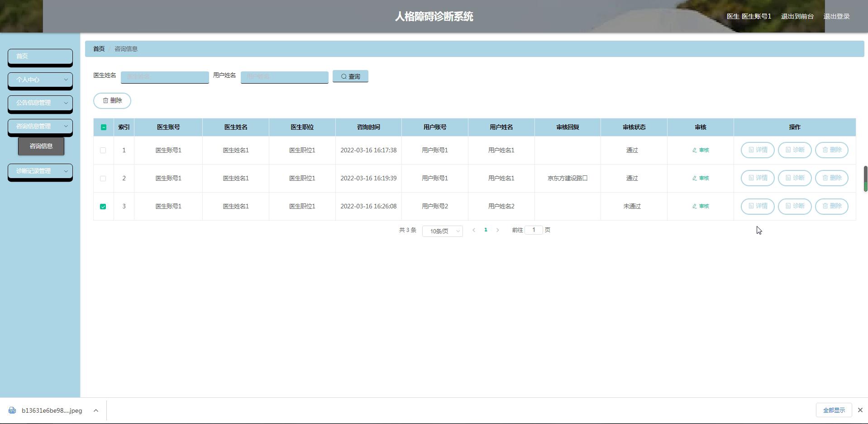Click the downloaded jpeg file icon in the download bar

tap(12, 410)
